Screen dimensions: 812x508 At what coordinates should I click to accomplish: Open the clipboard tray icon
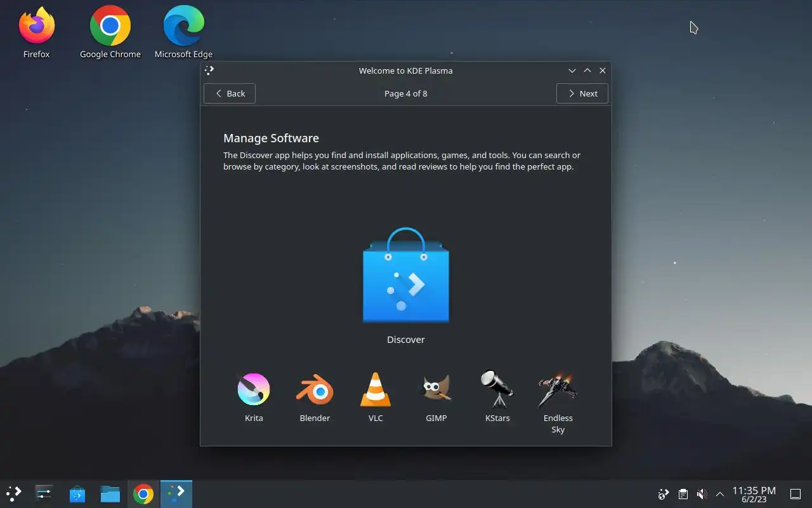click(x=683, y=493)
